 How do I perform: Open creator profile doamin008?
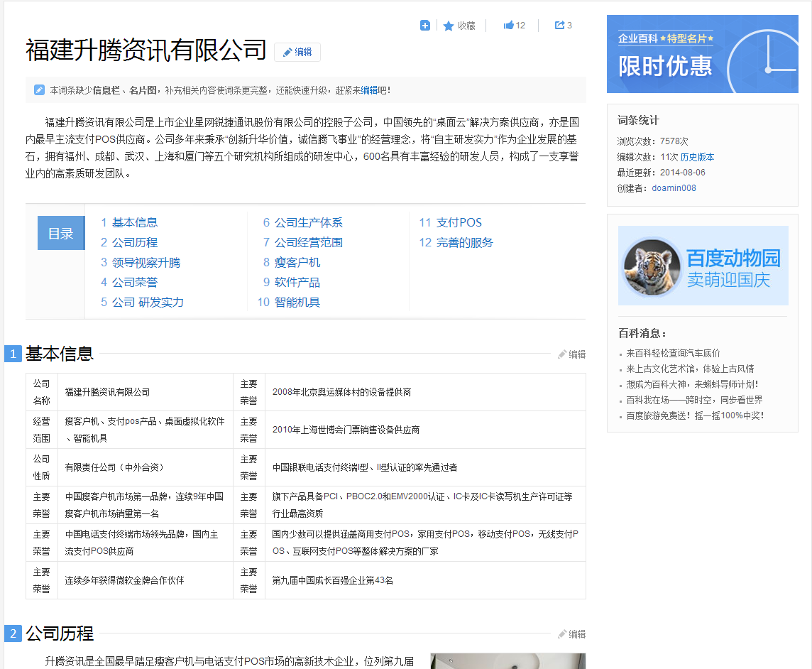click(674, 188)
